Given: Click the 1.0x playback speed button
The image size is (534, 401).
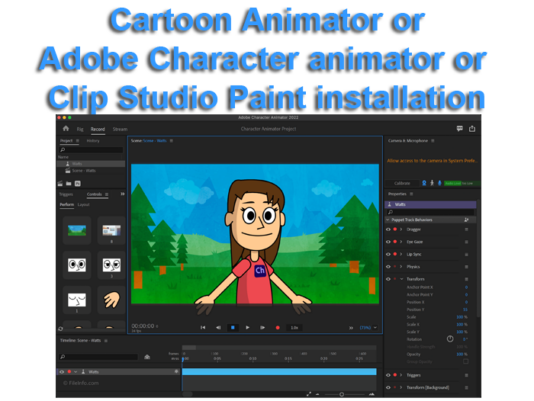Looking at the screenshot, I should [294, 328].
